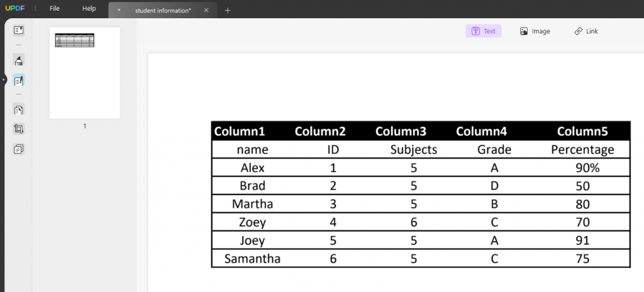Switch to the student information tab
Image resolution: width=644 pixels, height=292 pixels.
click(163, 10)
